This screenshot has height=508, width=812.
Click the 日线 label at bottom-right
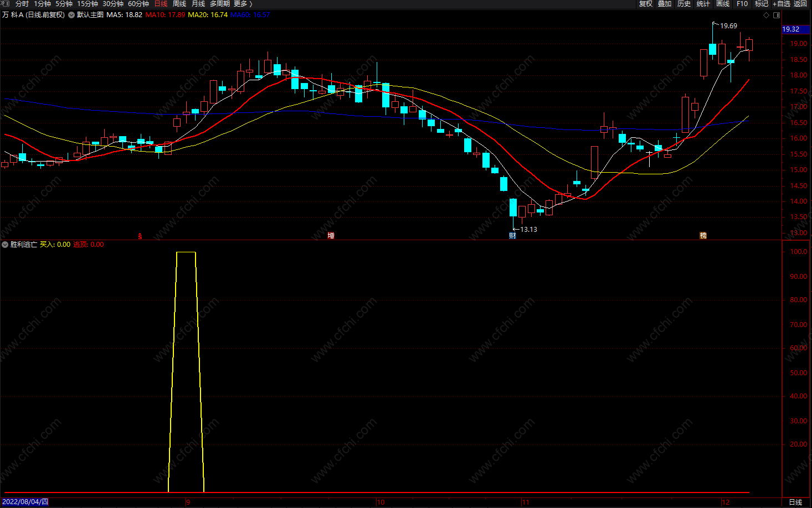point(795,502)
